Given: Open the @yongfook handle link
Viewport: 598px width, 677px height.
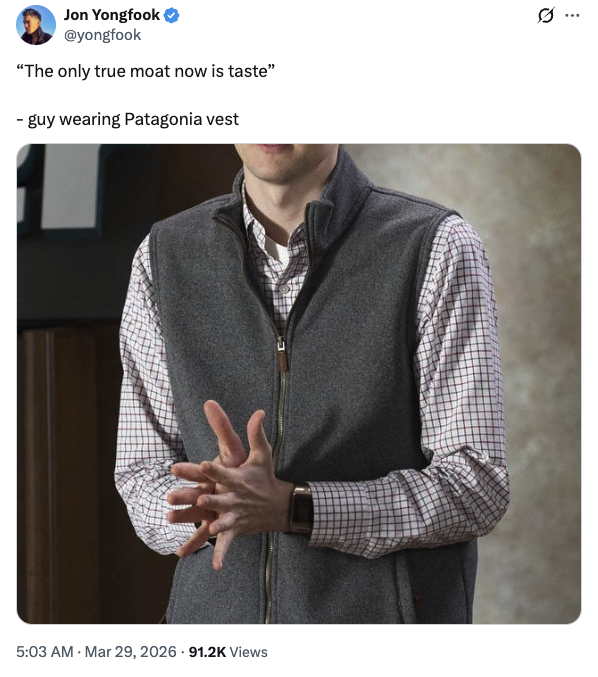Looking at the screenshot, I should click(x=102, y=35).
